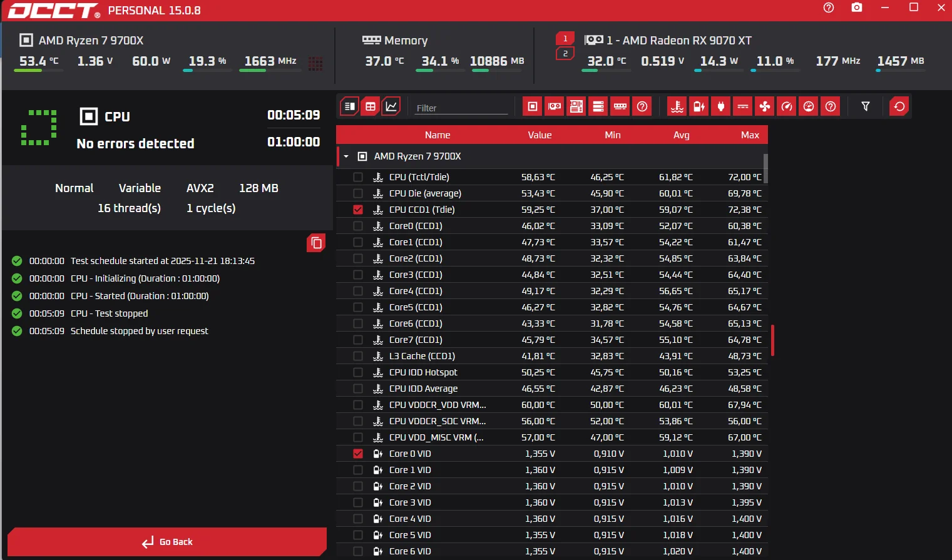The height and width of the screenshot is (560, 952).
Task: Check the CPU IDD Hotspot checkbox
Action: point(358,372)
